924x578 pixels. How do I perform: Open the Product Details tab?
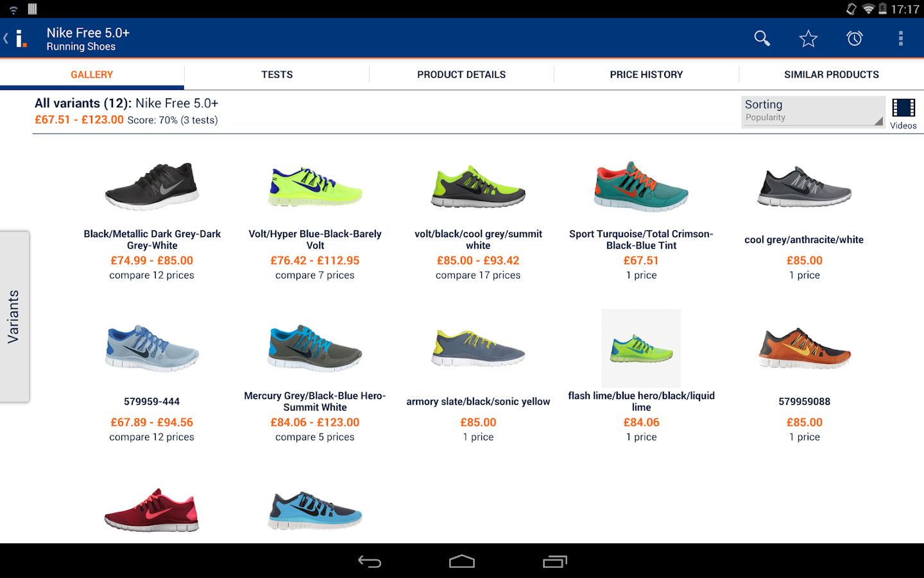click(x=461, y=74)
